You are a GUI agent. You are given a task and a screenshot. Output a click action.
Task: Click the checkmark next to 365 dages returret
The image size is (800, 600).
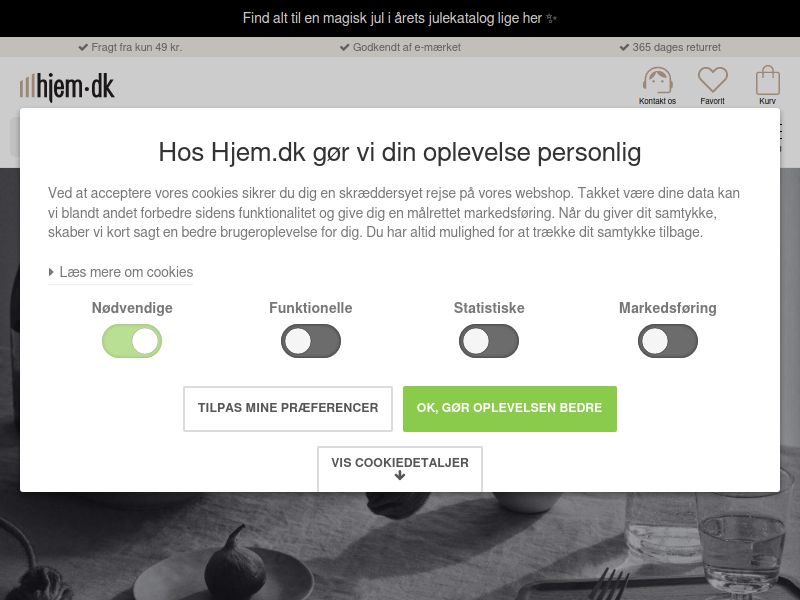click(x=624, y=47)
